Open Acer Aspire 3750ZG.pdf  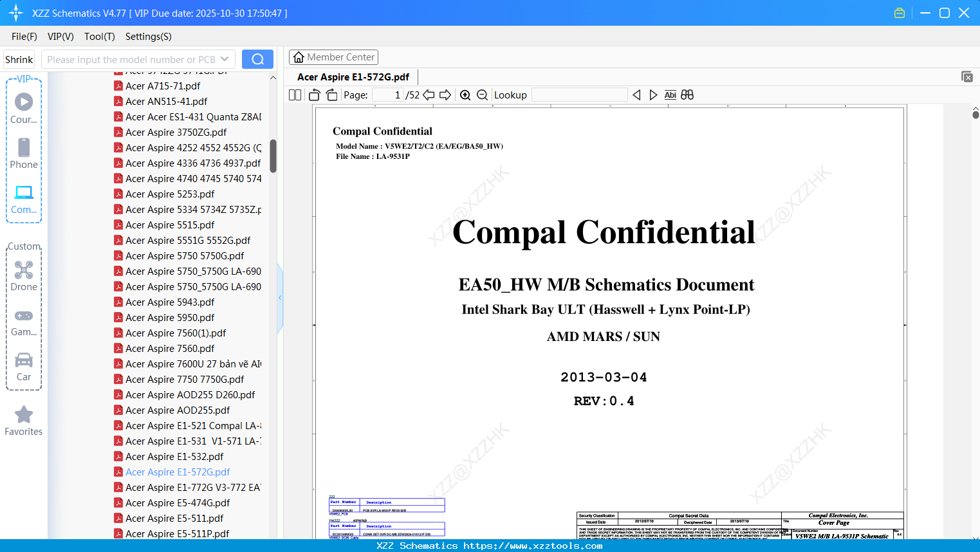coord(176,133)
